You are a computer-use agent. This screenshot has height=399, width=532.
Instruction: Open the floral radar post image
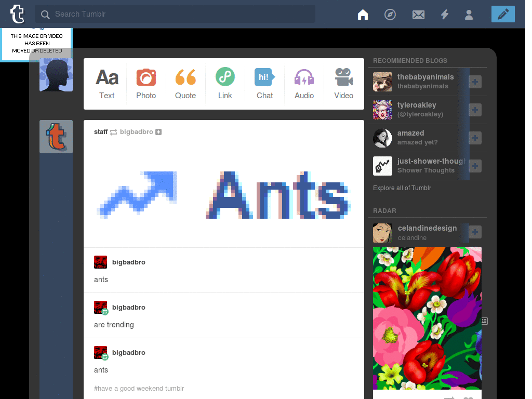click(x=427, y=318)
